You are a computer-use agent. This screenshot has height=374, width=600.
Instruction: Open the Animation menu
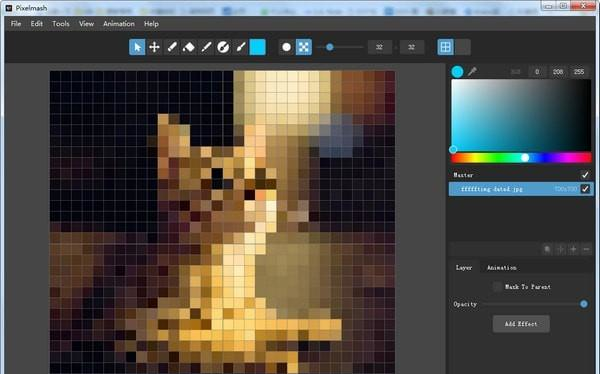[x=119, y=24]
